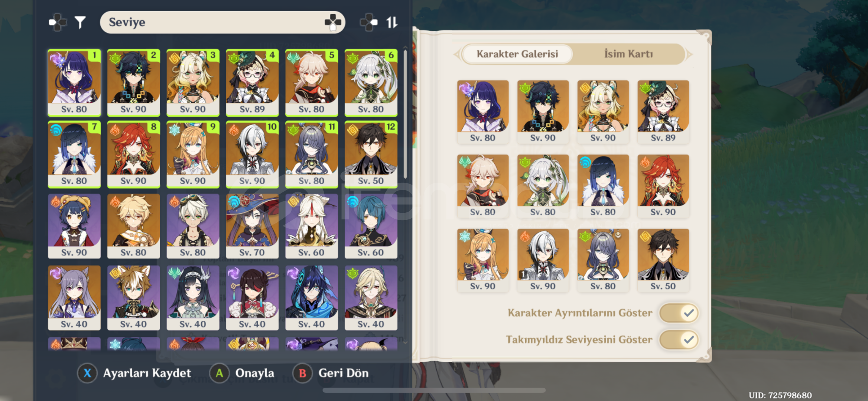The width and height of the screenshot is (868, 401).
Task: Click the red B Geri Dön icon
Action: click(303, 373)
